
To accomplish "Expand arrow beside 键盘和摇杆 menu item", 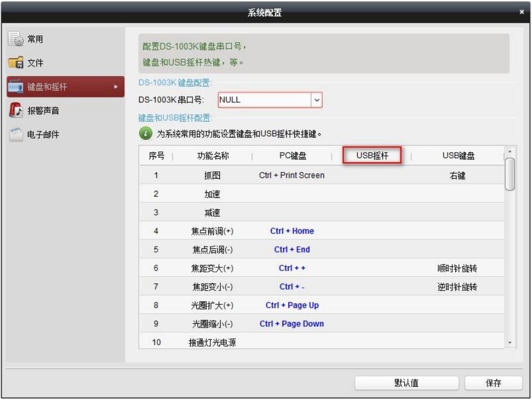I will 115,87.
